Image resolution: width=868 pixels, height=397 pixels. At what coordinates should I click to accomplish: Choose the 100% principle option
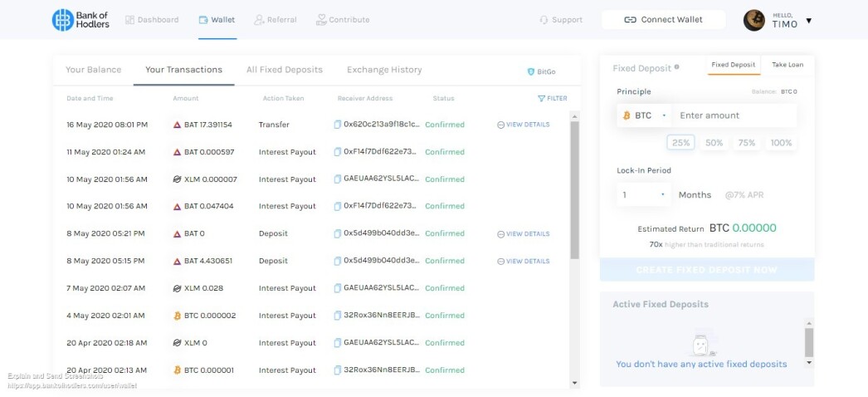pyautogui.click(x=781, y=143)
